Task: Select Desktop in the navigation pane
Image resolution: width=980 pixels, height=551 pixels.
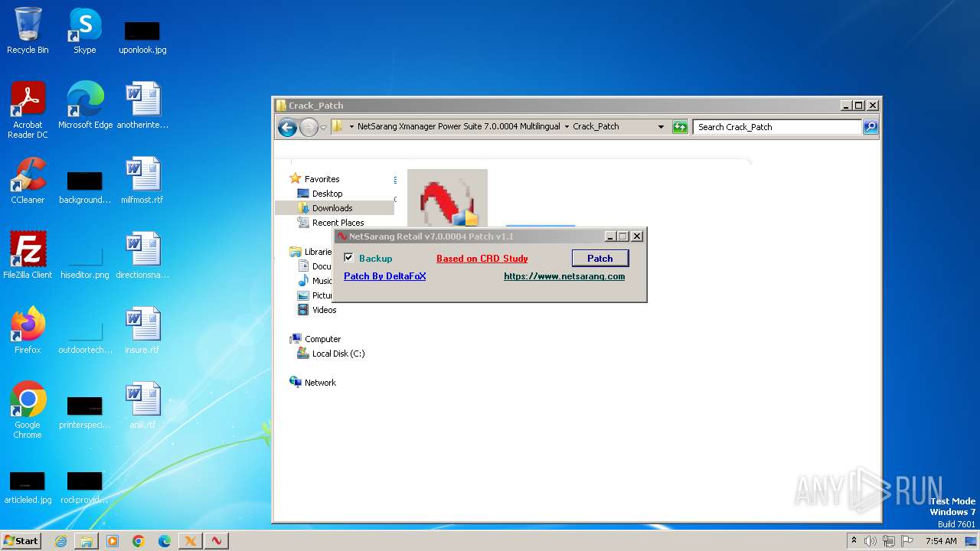Action: [x=327, y=194]
